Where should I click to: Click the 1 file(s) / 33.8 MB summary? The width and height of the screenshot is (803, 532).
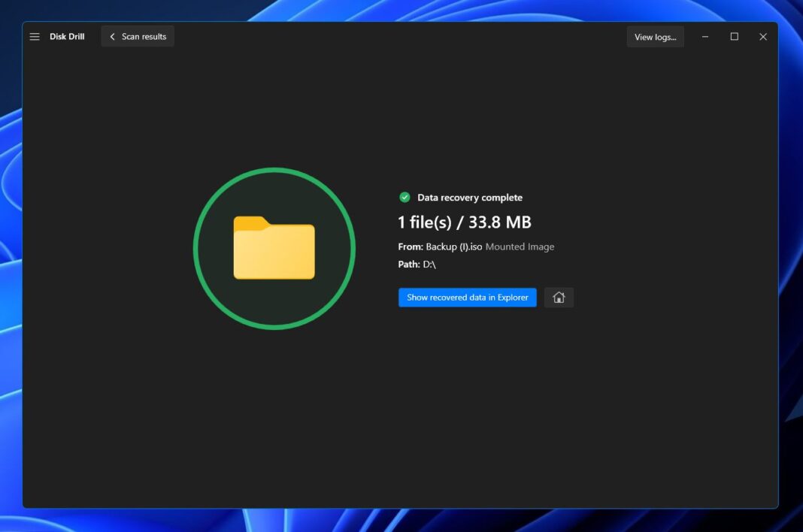(x=464, y=222)
